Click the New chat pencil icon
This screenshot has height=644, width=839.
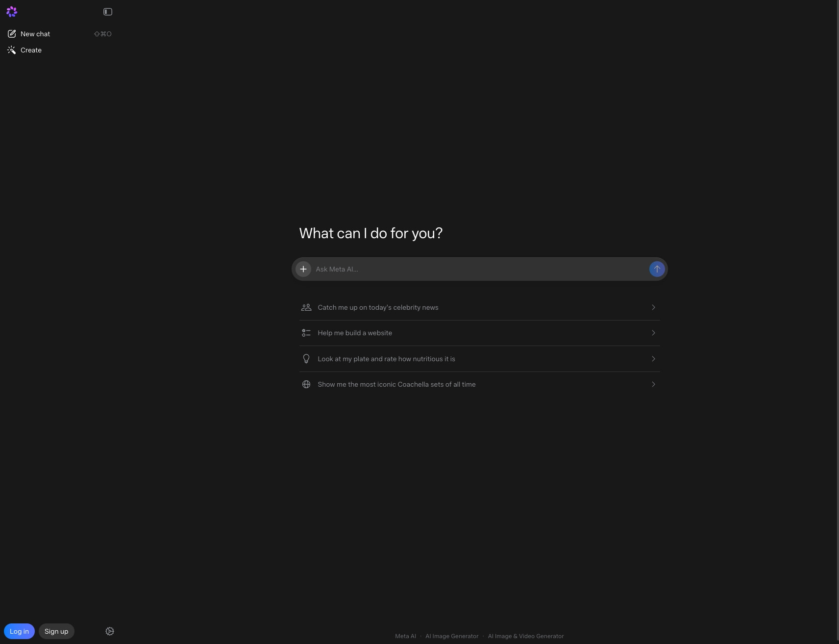(12, 34)
